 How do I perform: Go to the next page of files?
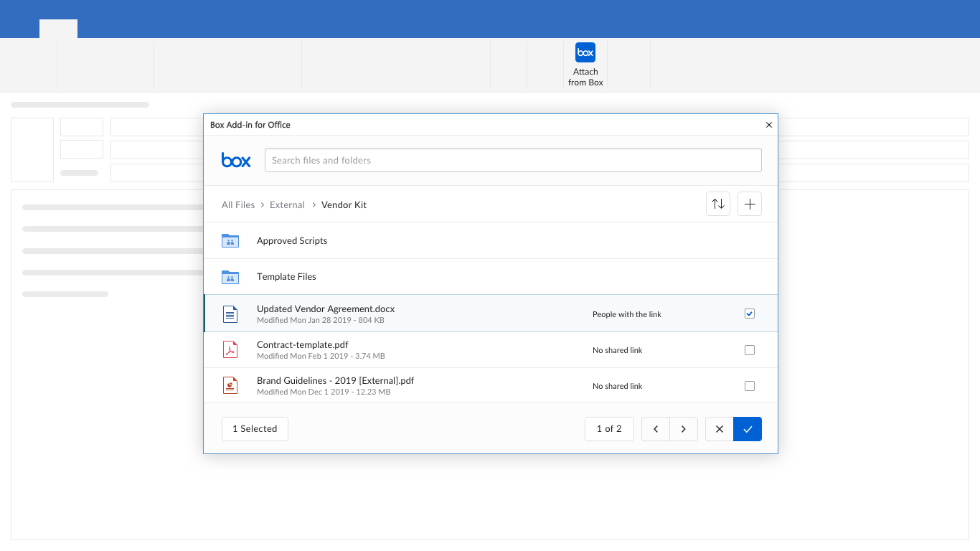[x=684, y=429]
